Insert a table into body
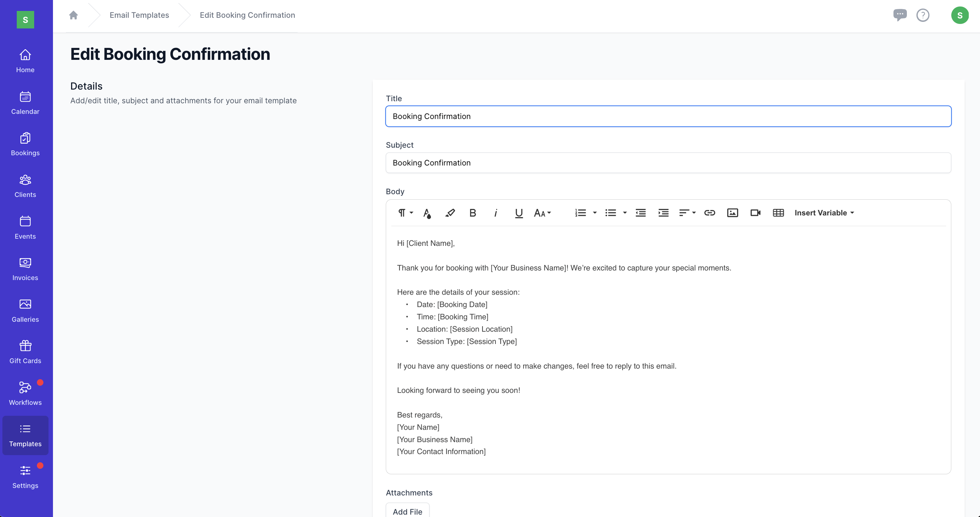980x517 pixels. coord(778,213)
